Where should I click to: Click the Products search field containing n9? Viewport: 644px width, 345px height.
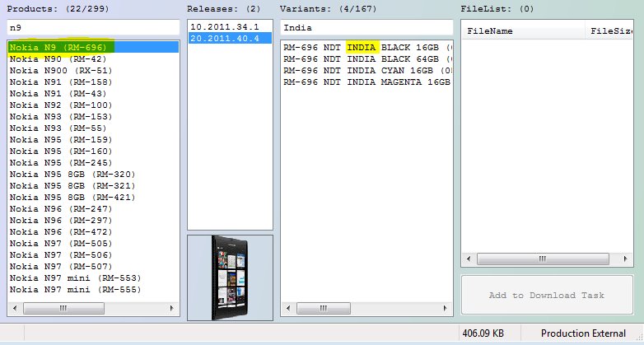coord(93,27)
